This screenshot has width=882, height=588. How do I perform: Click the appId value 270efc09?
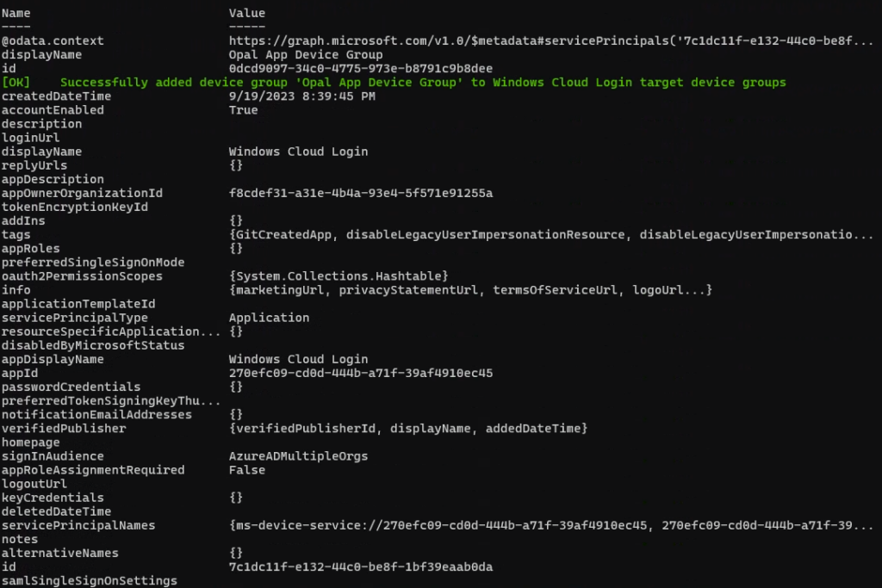point(361,373)
